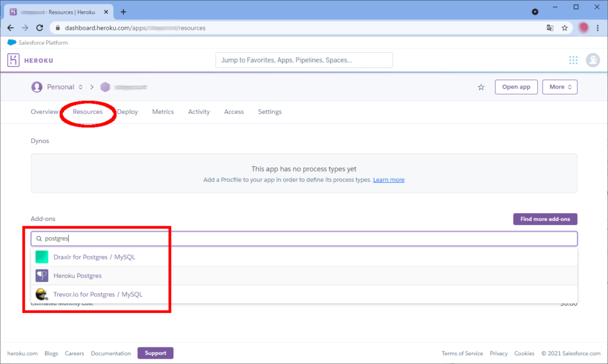
Task: Select Draxlr for Postgres / MySQL suggestion
Action: [x=94, y=257]
